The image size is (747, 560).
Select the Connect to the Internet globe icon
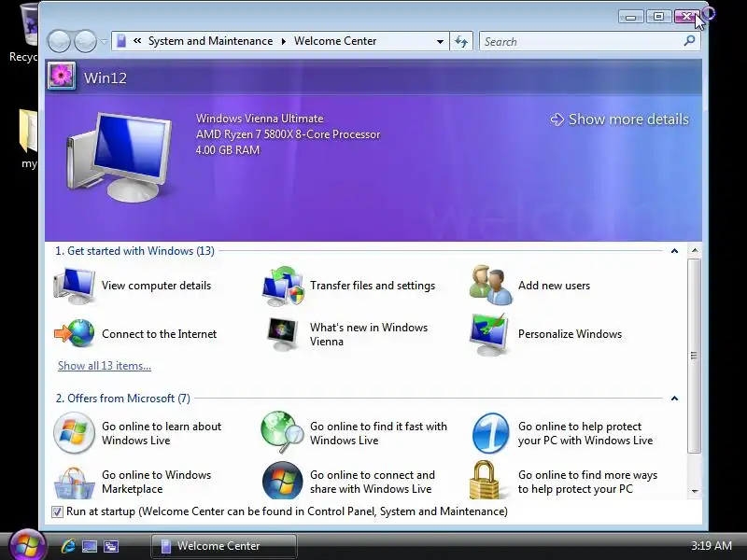(75, 333)
